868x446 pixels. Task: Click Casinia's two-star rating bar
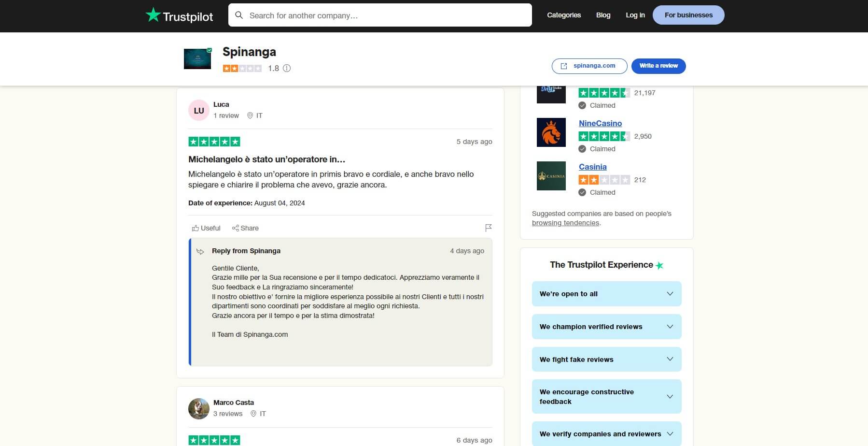point(604,179)
